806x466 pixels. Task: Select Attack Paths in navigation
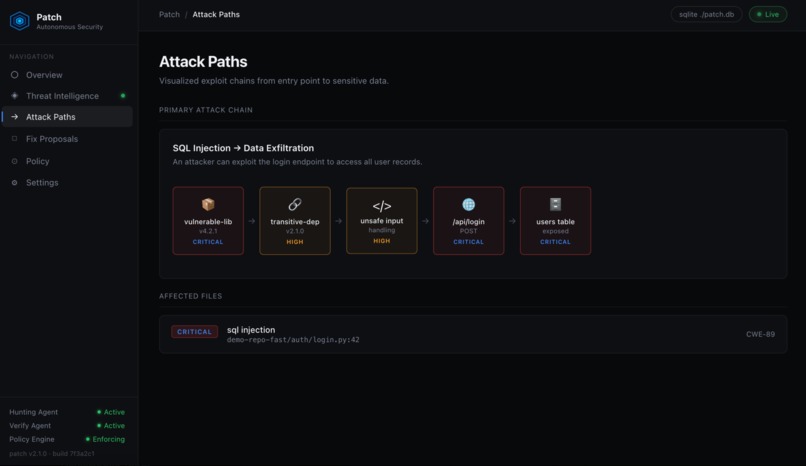tap(68, 117)
